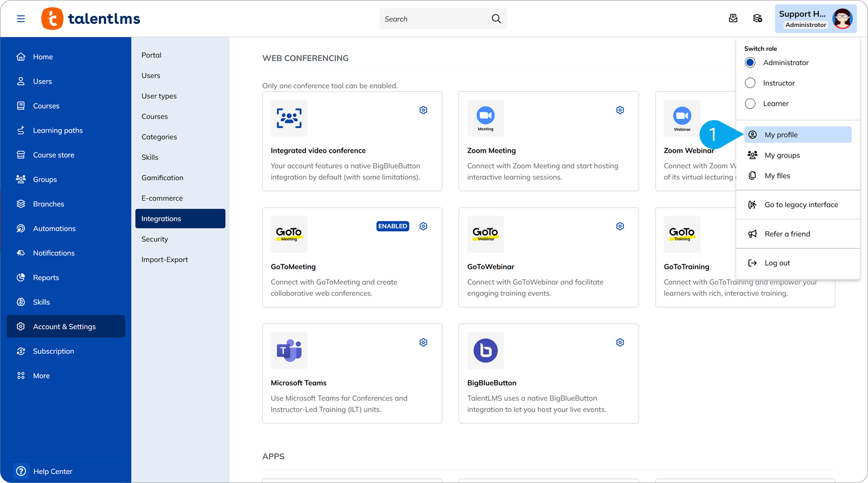The height and width of the screenshot is (483, 868).
Task: Click gear icon on BigBlueButton card
Action: (620, 342)
